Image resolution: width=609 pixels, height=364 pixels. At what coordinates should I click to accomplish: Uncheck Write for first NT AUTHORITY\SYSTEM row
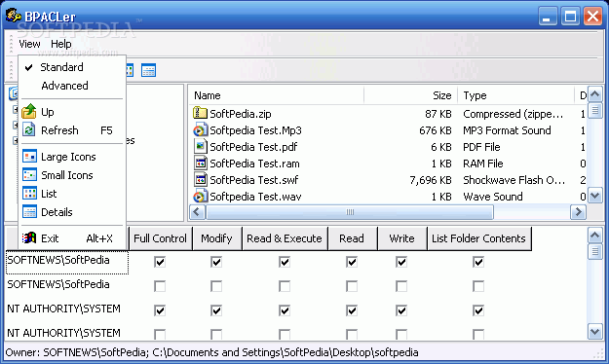pyautogui.click(x=401, y=310)
